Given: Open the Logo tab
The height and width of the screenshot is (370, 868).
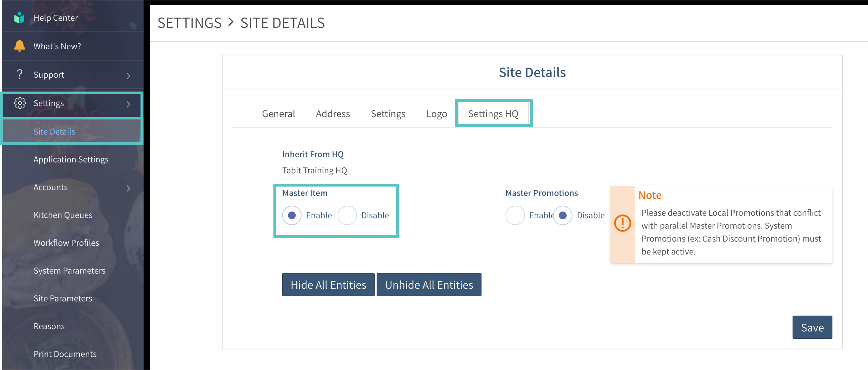Looking at the screenshot, I should (x=436, y=114).
